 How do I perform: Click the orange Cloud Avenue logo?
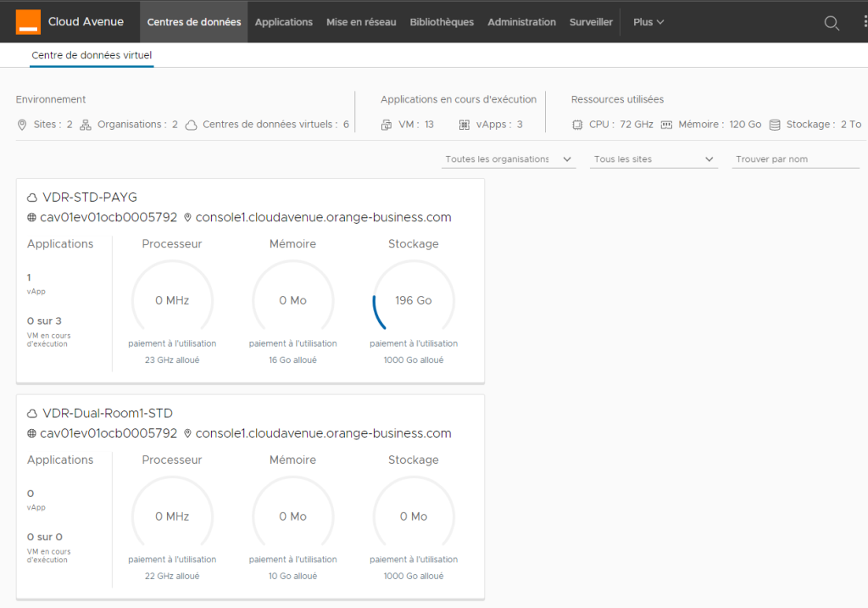[28, 22]
